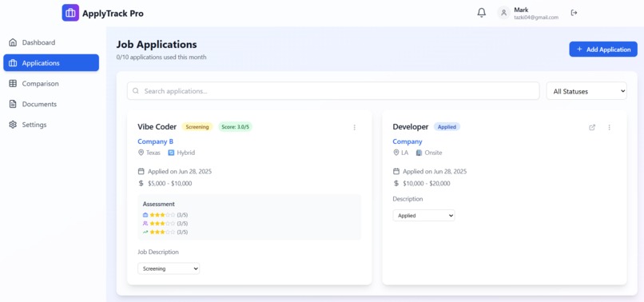Viewport: 644px width, 302px height.
Task: Click the ApplyTrack Pro title text
Action: point(113,13)
